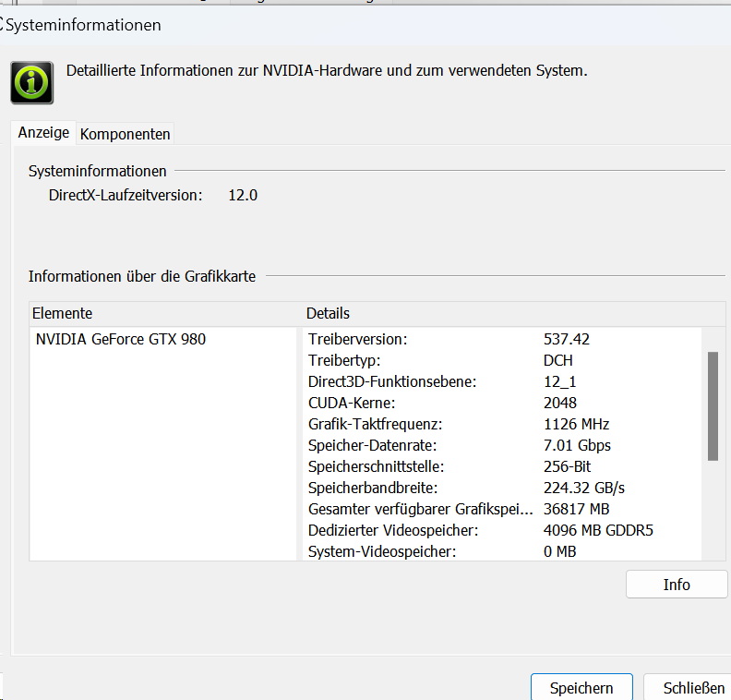Select the Speicher-Datenrate label

pos(372,445)
